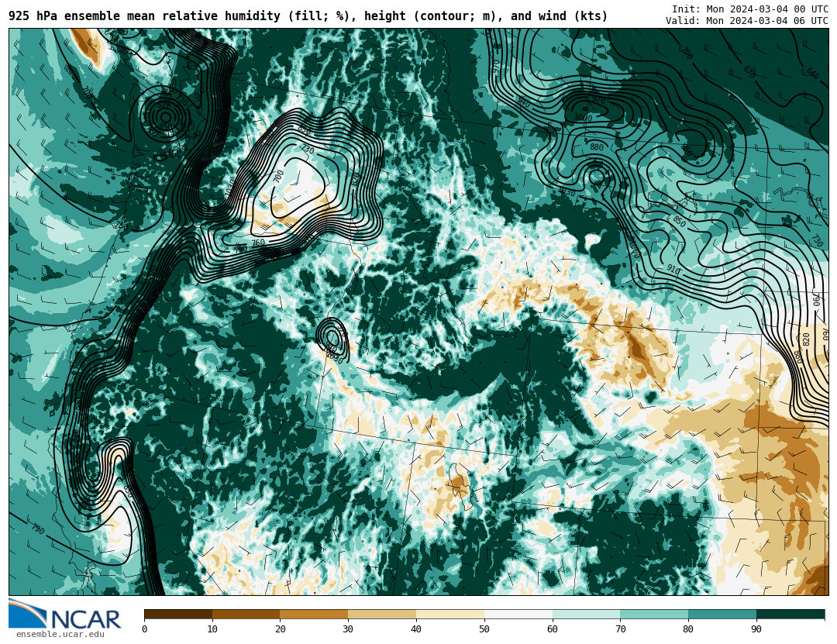Click the colorbar tick label 30
The image size is (837, 644).
click(348, 629)
